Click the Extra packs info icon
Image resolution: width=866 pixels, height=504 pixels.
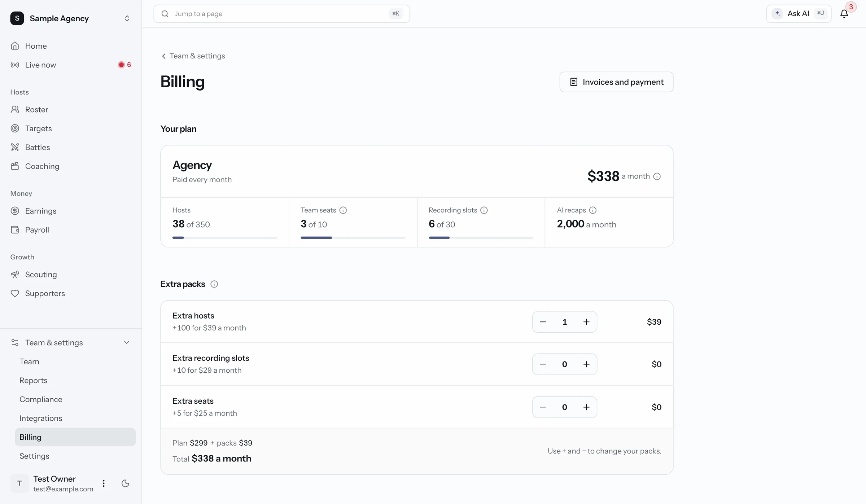[214, 284]
